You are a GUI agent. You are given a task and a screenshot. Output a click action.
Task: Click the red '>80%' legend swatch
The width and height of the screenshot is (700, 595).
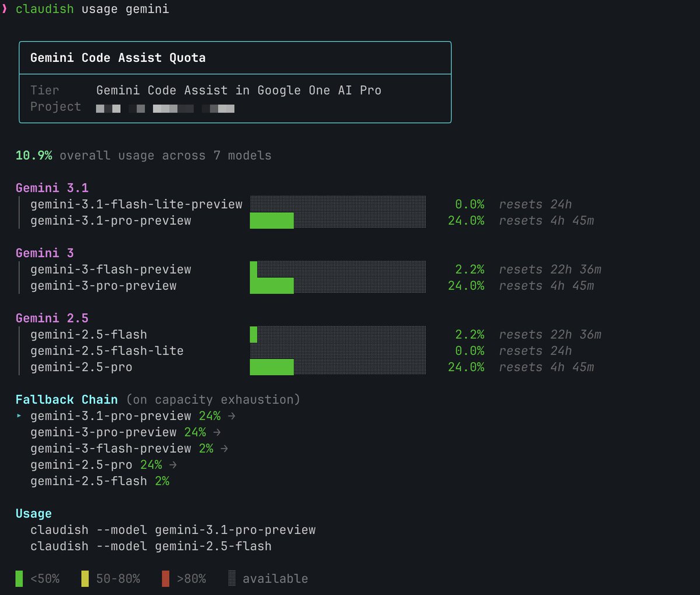point(166,579)
